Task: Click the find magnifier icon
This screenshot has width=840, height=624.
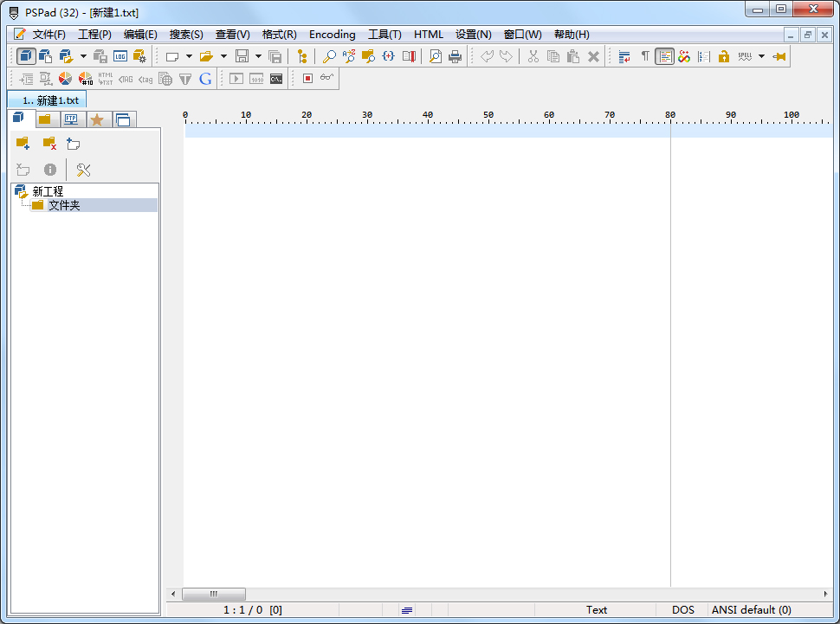Action: [x=329, y=56]
